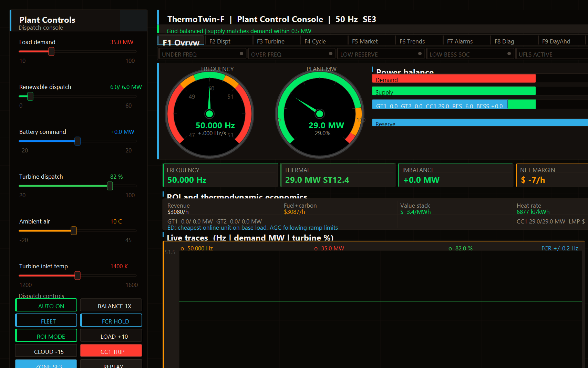Click the 'Fuel+carbon $3087/h' readout
588x368 pixels.
tap(300, 209)
